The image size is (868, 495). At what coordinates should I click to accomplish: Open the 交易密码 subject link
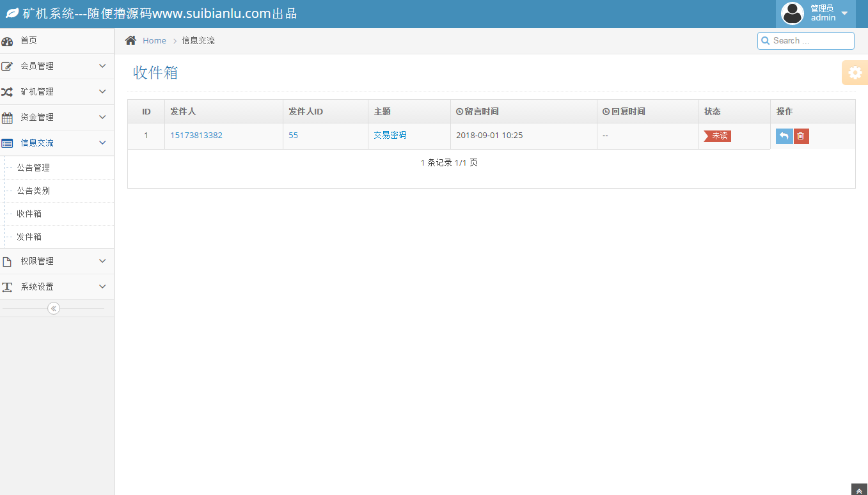click(390, 136)
